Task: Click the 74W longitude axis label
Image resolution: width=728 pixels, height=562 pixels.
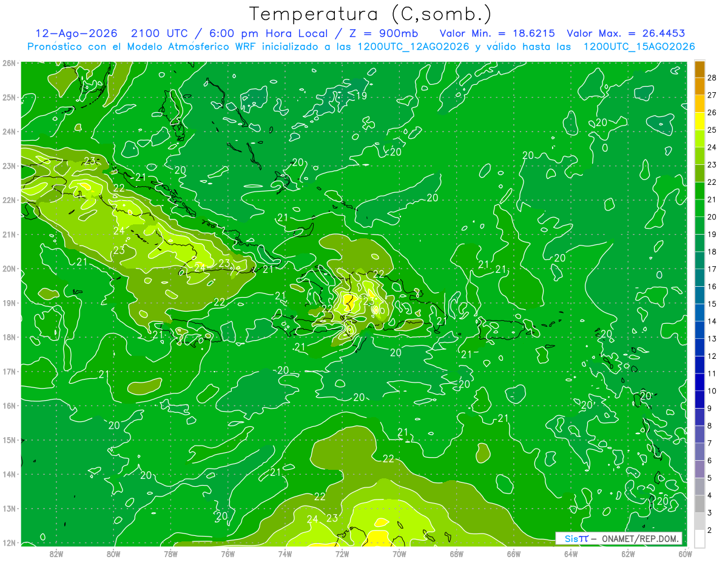Action: click(285, 553)
